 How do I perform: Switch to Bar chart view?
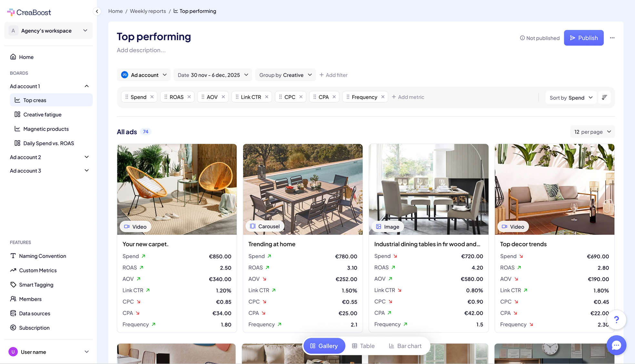point(405,346)
